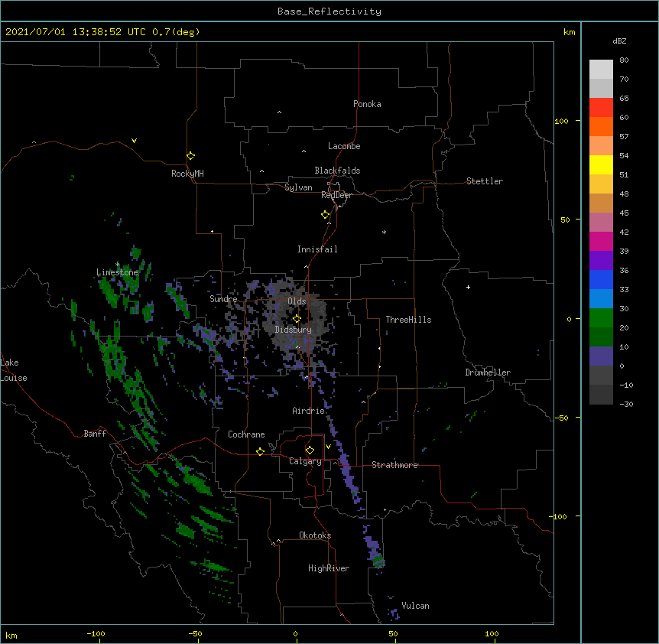This screenshot has width=659, height=644.
Task: Click the yellow V marker east of Calgary
Action: 328,446
